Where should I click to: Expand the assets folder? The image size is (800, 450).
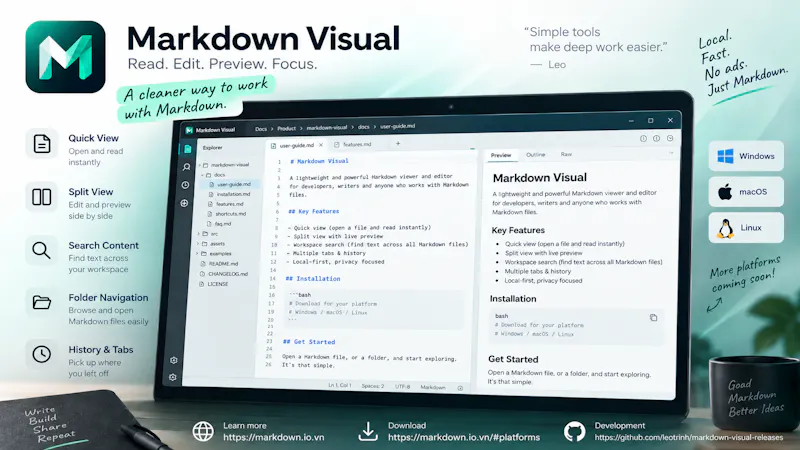(x=198, y=243)
